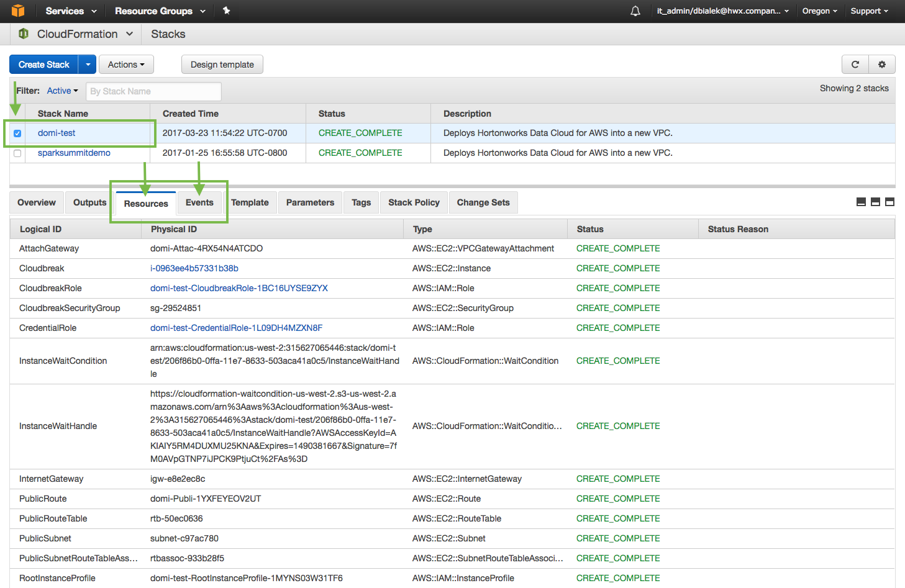Select the sparksummitdemo stack checkbox
905x588 pixels.
pyautogui.click(x=17, y=153)
